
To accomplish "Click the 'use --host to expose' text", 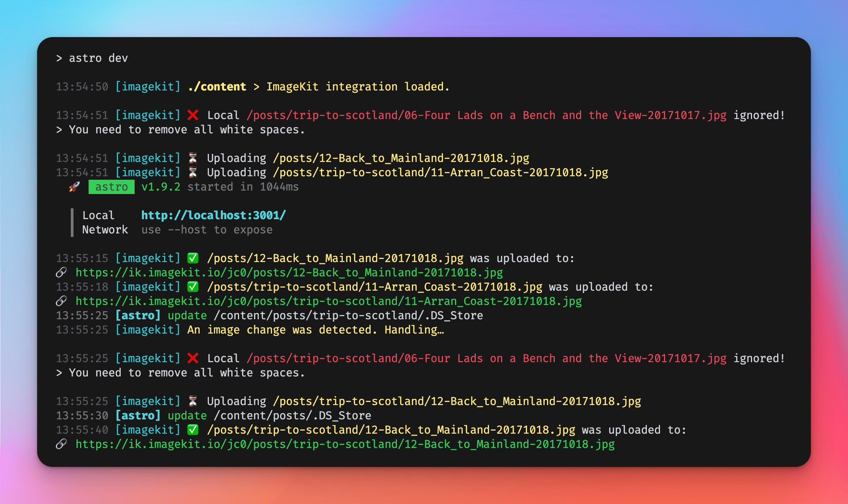I will coord(207,230).
